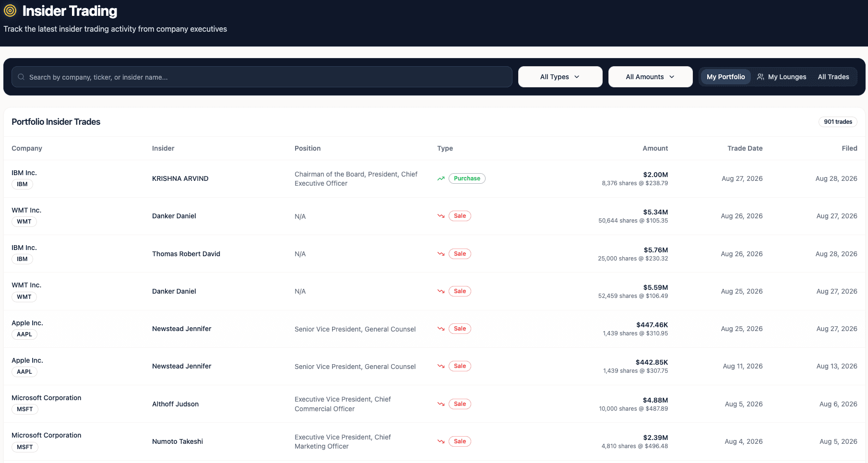The image size is (868, 463).
Task: Switch to the My Lounges tab
Action: (782, 77)
